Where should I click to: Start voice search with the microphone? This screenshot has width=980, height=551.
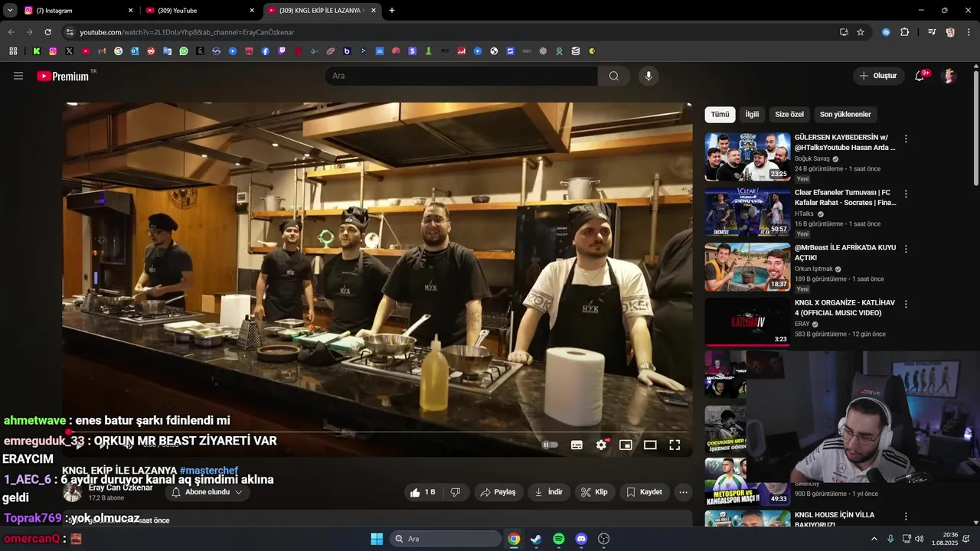pos(648,76)
